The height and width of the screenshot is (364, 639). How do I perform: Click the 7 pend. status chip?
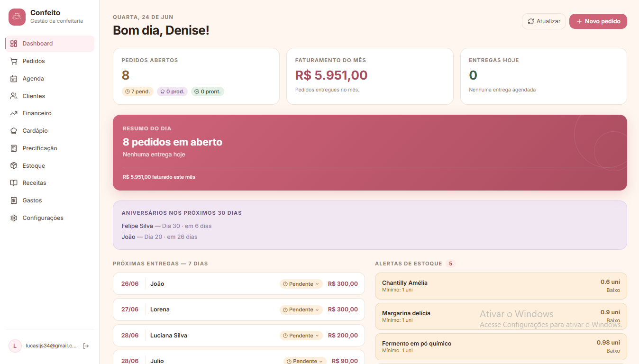coord(137,91)
